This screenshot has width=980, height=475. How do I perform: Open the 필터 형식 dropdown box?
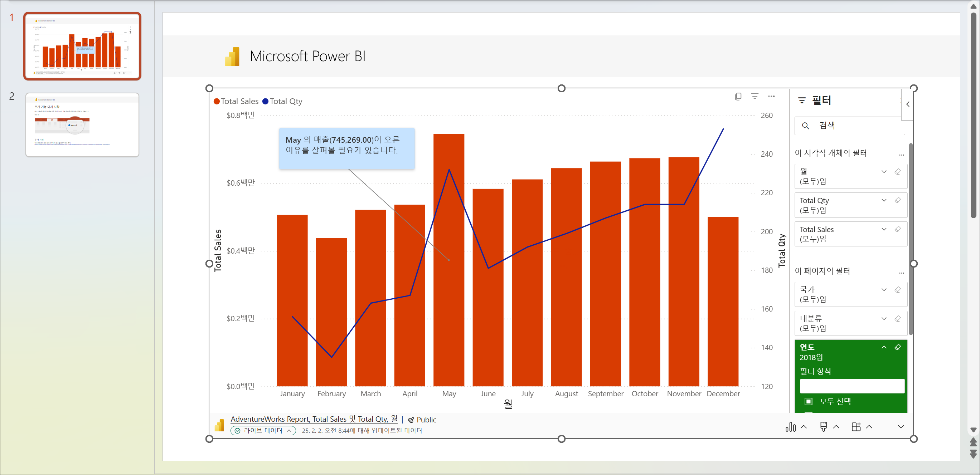point(852,386)
